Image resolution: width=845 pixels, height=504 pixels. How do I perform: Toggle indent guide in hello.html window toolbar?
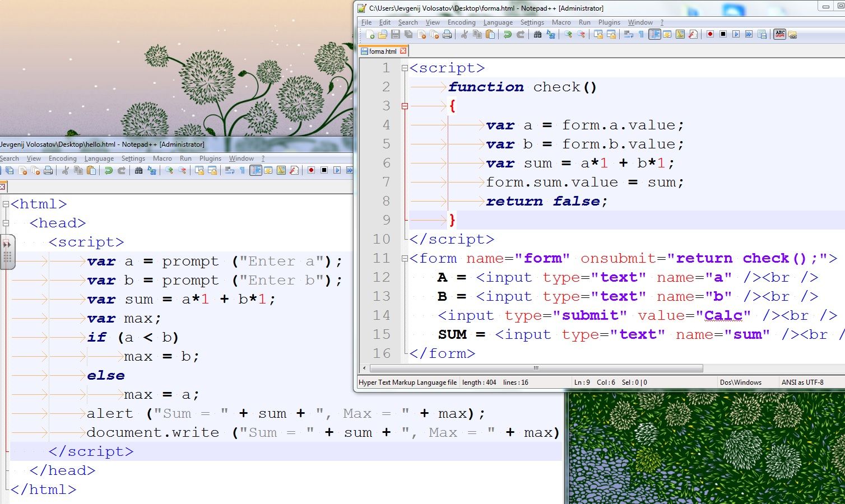pyautogui.click(x=256, y=170)
